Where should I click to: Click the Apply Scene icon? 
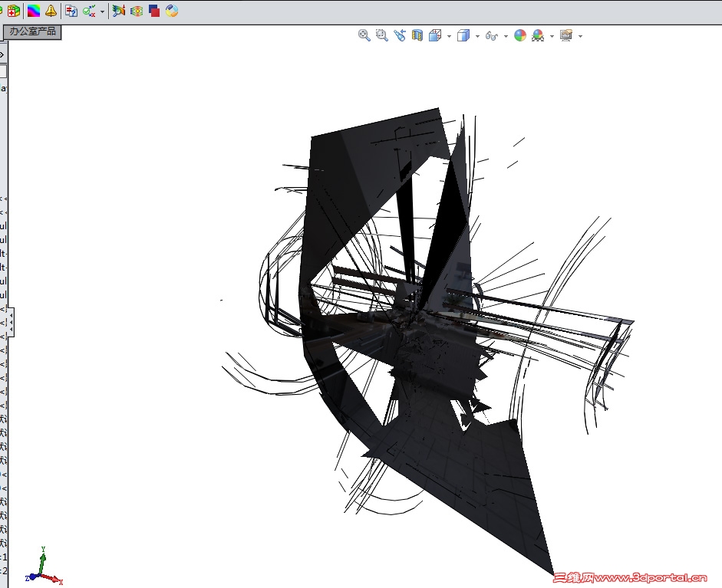538,35
